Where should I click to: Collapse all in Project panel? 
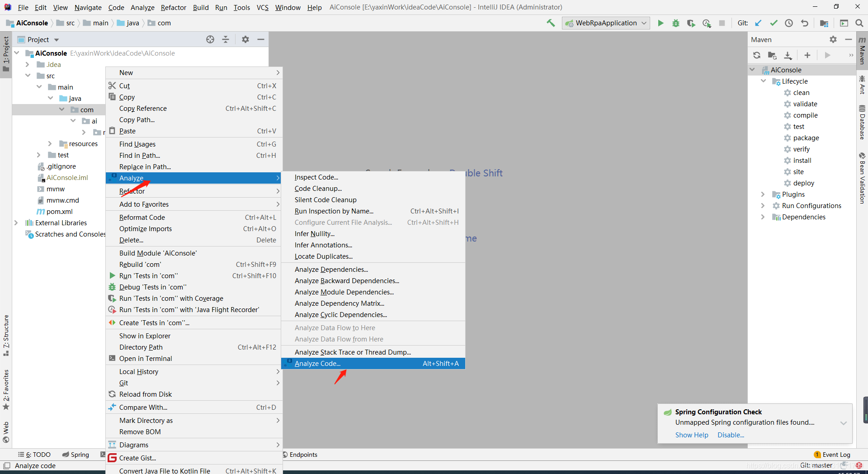[226, 39]
